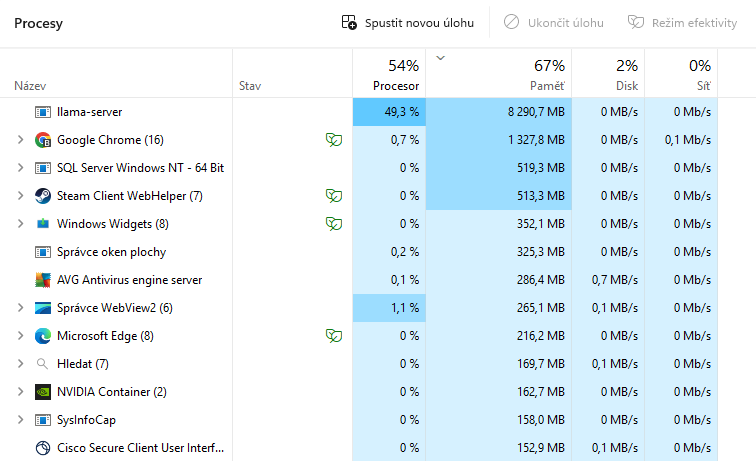This screenshot has width=756, height=461.
Task: Click the Steam Client WebHelper icon
Action: tap(43, 196)
